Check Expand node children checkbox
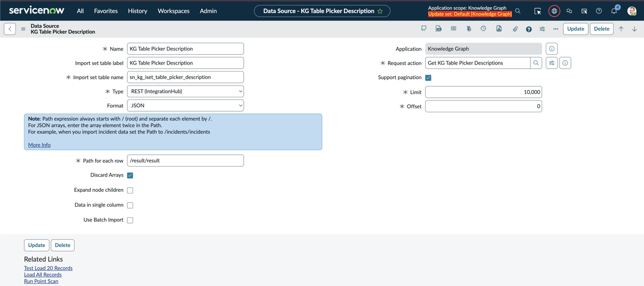This screenshot has width=644, height=286. point(130,190)
